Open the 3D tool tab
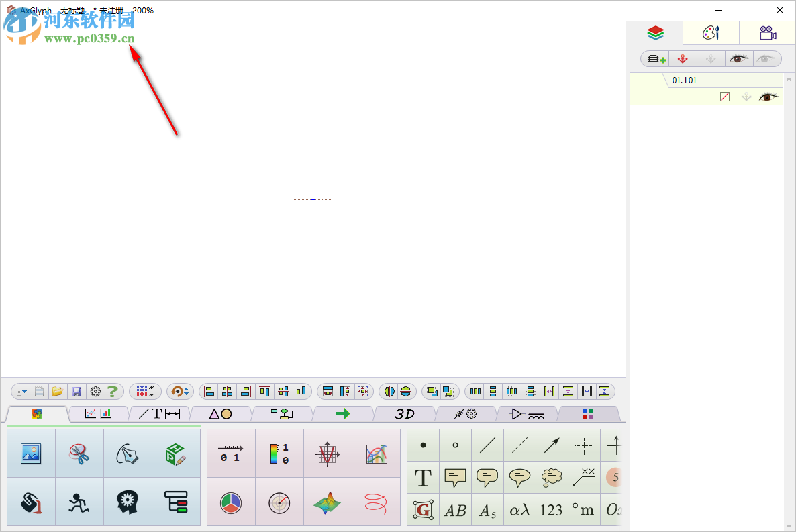This screenshot has width=796, height=532. click(x=405, y=414)
